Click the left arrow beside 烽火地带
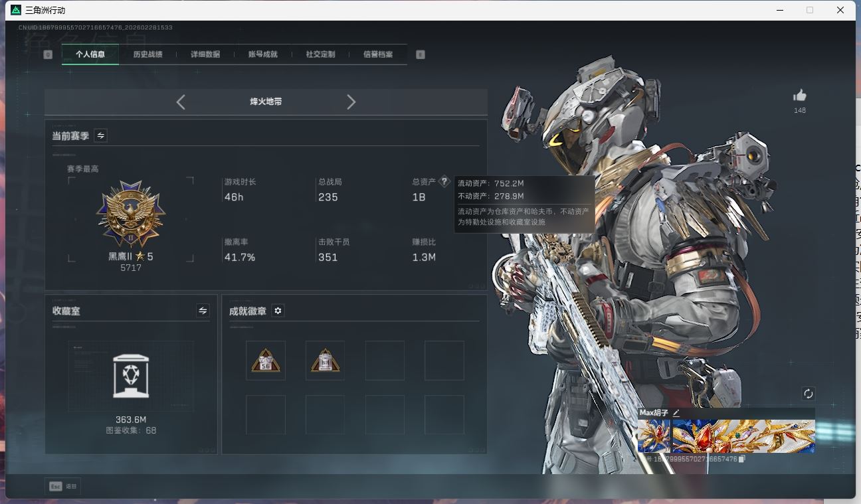The width and height of the screenshot is (861, 504). tap(180, 102)
